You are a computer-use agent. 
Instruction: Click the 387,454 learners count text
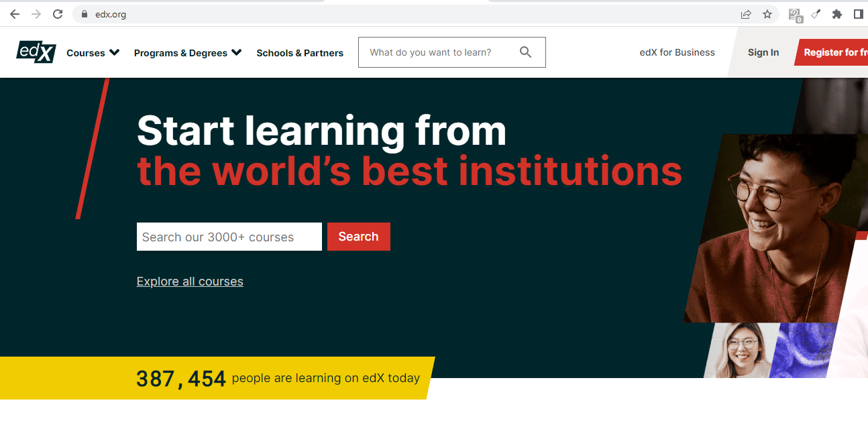tap(181, 379)
